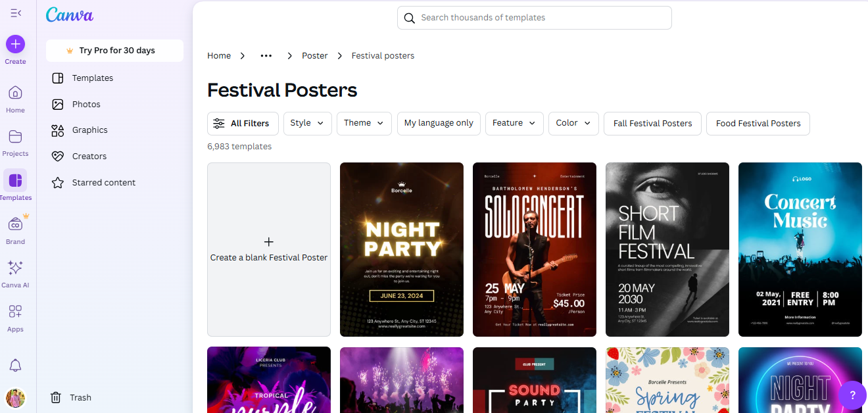The width and height of the screenshot is (868, 413).
Task: Expand the Color filter dropdown
Action: 573,123
